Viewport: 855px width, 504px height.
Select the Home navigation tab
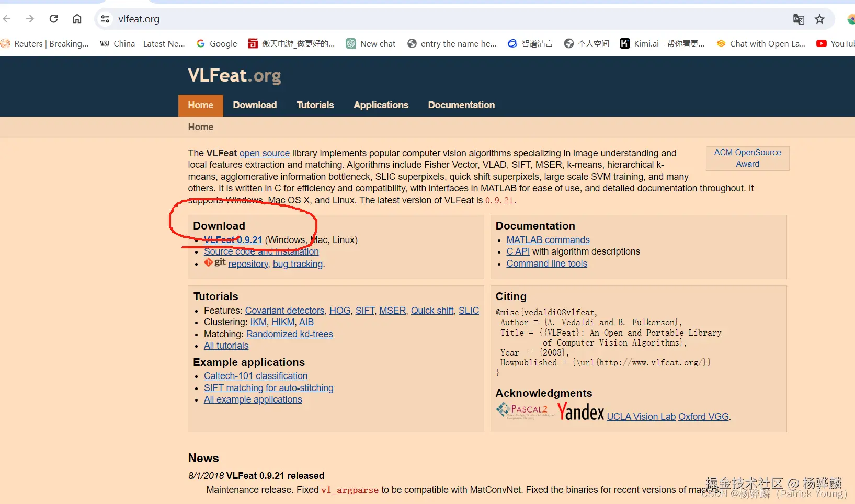(201, 105)
